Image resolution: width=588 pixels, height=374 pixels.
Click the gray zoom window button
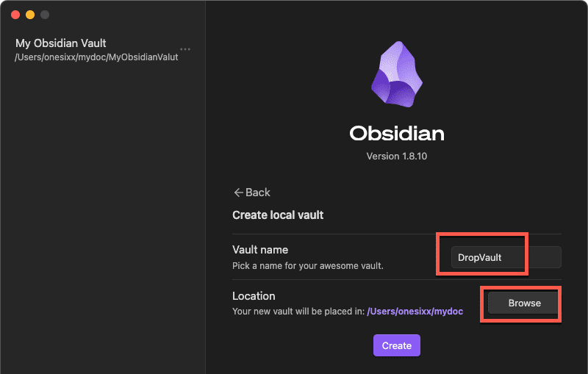pos(45,15)
